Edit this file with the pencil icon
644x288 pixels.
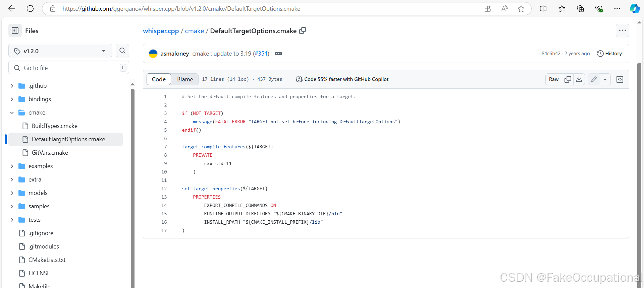594,79
